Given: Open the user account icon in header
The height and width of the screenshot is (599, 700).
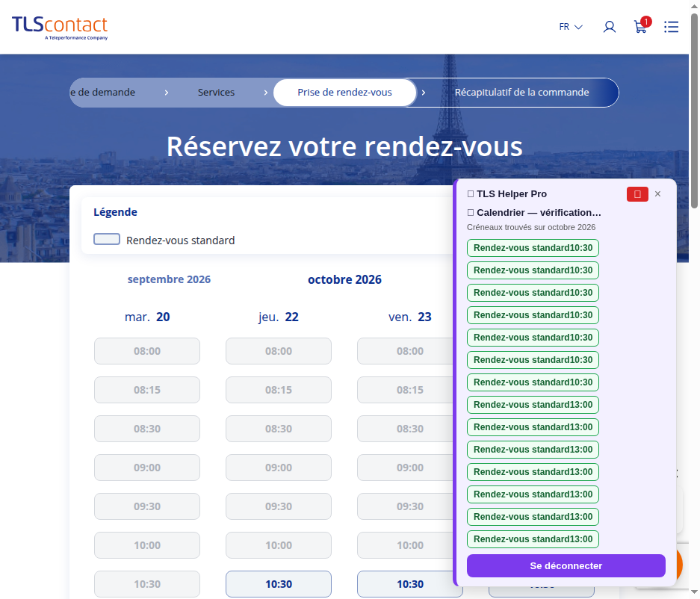Looking at the screenshot, I should click(x=610, y=27).
